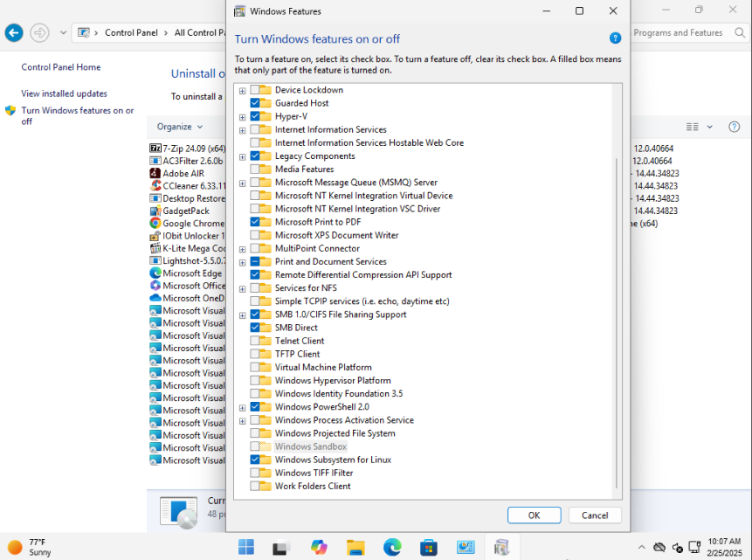Viewport: 752px width, 560px height.
Task: Select Remote Differential Compression API Support label
Action: pos(363,274)
